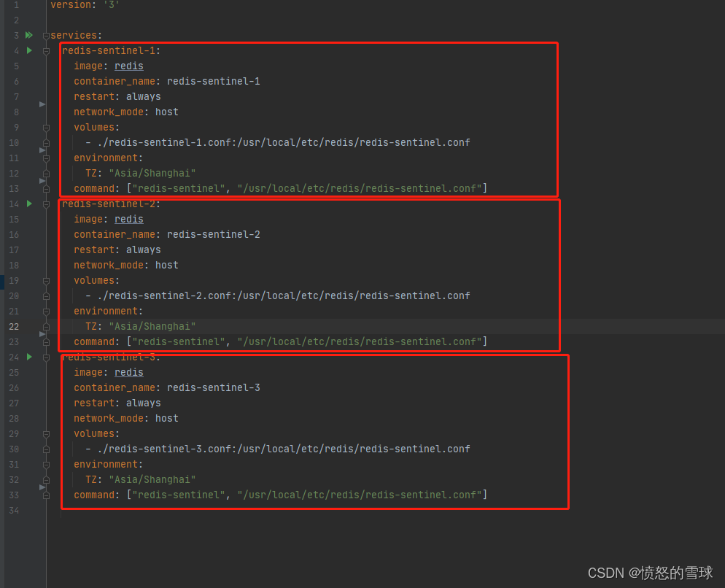This screenshot has width=725, height=588.
Task: Click container_name value redis-sentinel-1
Action: click(214, 81)
